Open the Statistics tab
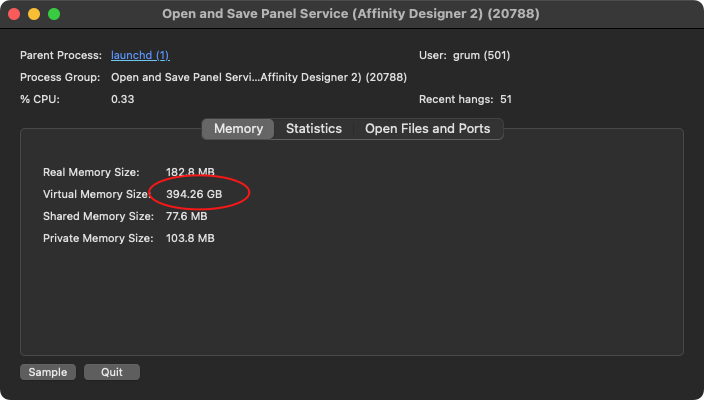Image resolution: width=704 pixels, height=400 pixels. click(314, 129)
